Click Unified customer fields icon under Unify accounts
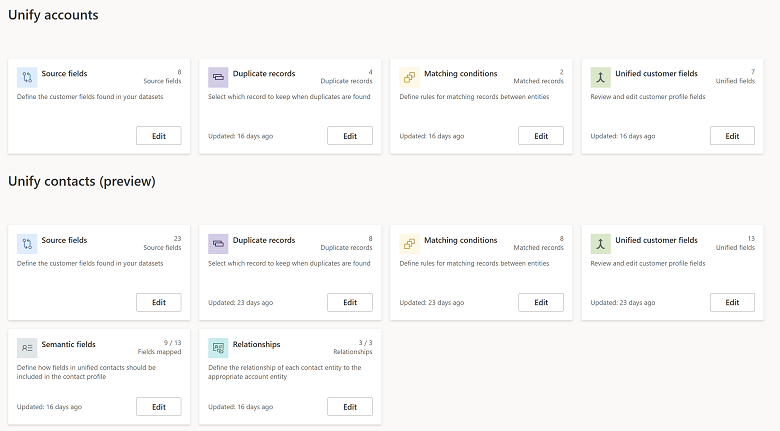780x431 pixels. [600, 77]
